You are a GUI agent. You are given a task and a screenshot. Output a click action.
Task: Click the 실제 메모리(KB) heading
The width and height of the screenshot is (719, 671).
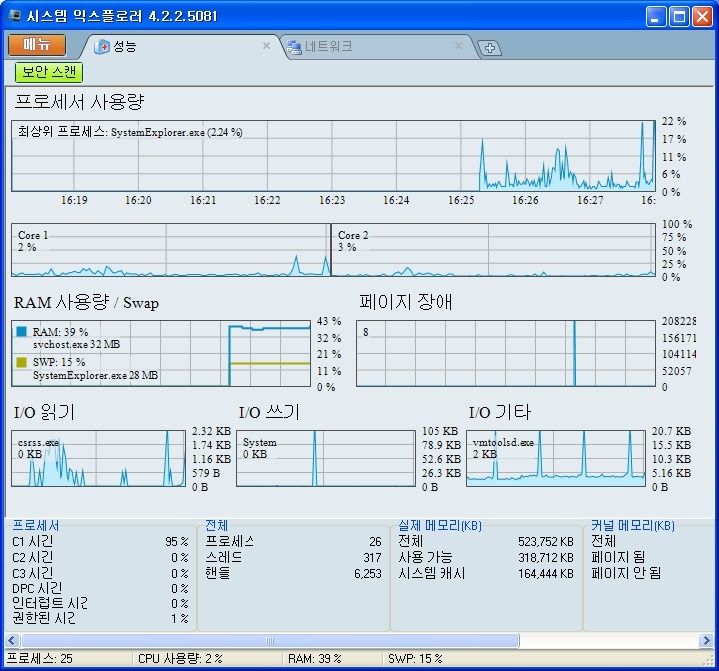(440, 526)
